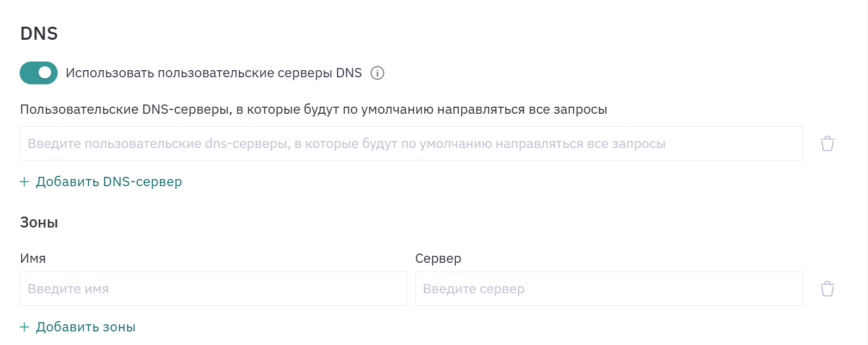Screen dimensions: 868x345
Task: Click the white knob of the DNS toggle
Action: [x=45, y=73]
